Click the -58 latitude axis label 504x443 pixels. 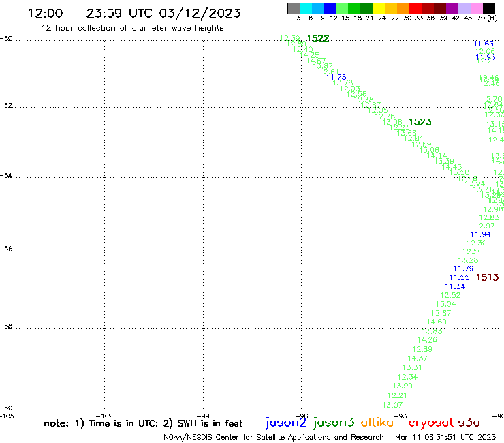(6, 326)
